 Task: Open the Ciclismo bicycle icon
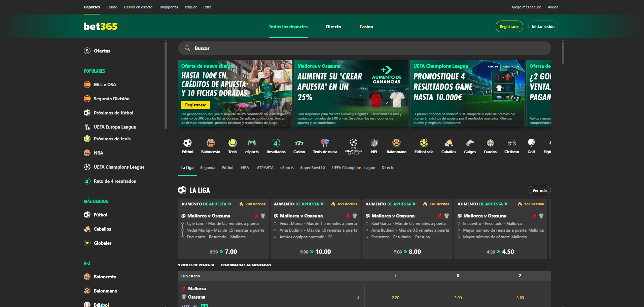point(512,143)
